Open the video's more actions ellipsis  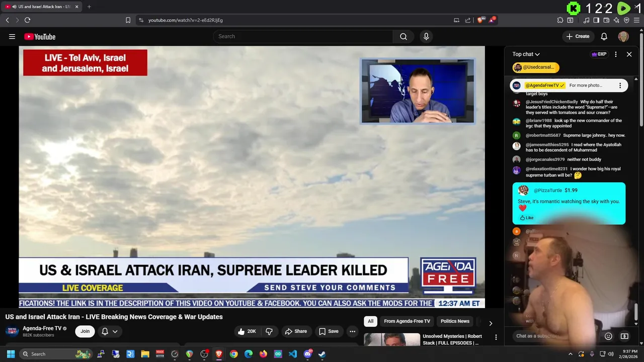pos(353,331)
